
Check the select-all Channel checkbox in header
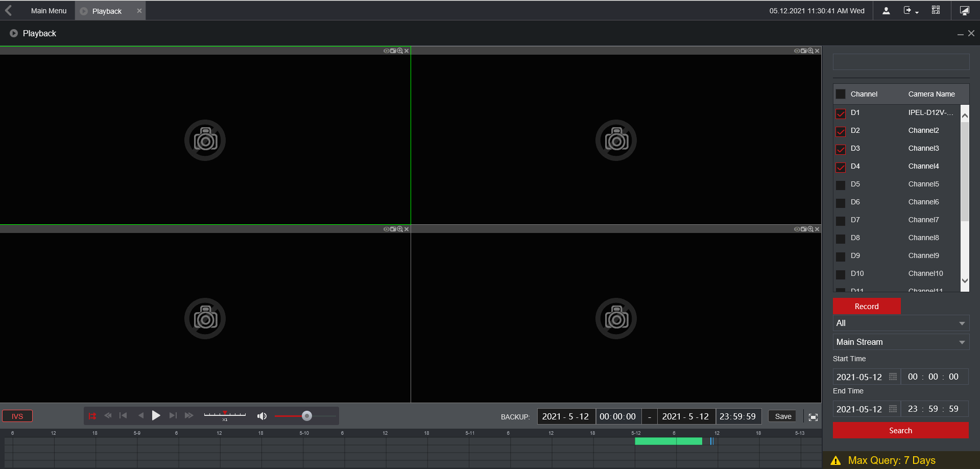tap(841, 94)
